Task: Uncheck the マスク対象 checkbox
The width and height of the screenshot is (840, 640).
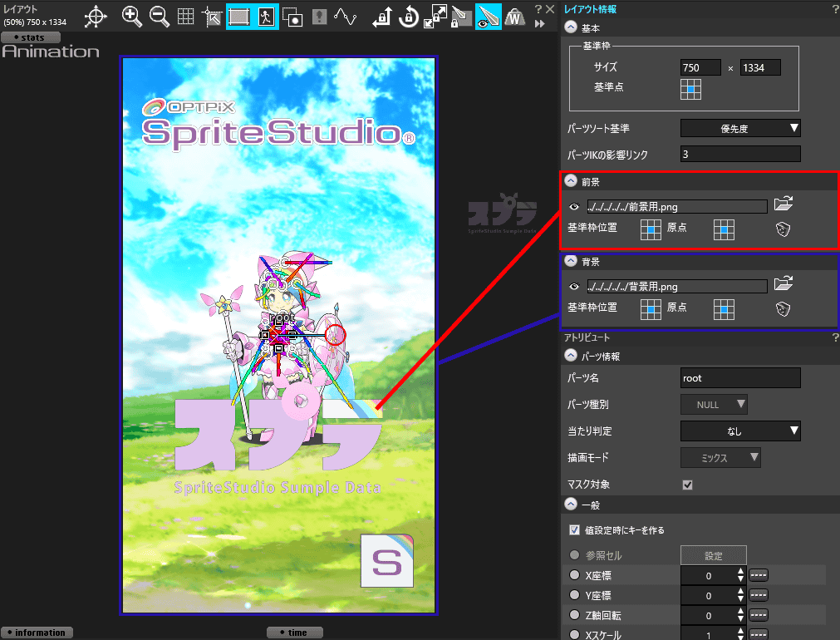Action: (x=687, y=485)
